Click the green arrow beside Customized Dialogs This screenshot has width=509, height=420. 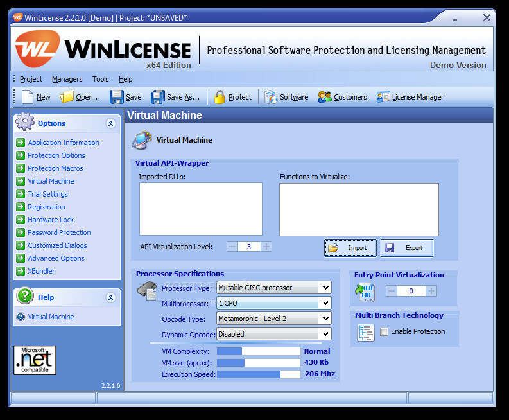click(21, 245)
